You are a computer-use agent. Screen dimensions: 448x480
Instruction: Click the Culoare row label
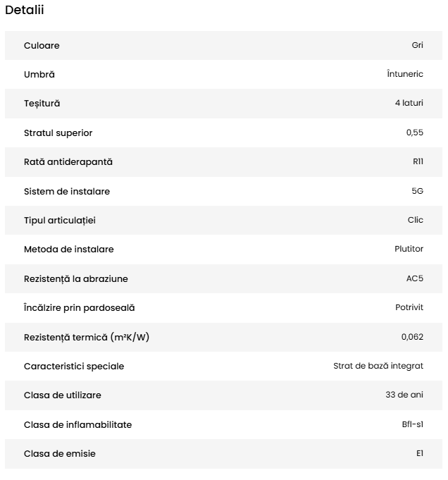[x=42, y=46]
